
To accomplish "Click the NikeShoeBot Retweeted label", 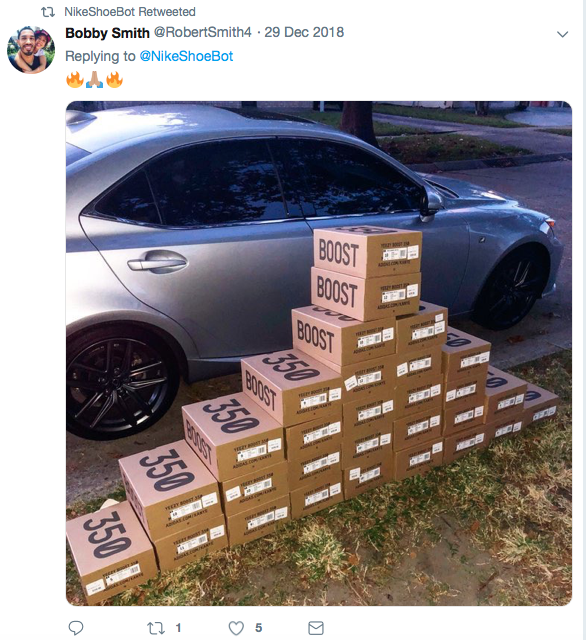I will 130,12.
